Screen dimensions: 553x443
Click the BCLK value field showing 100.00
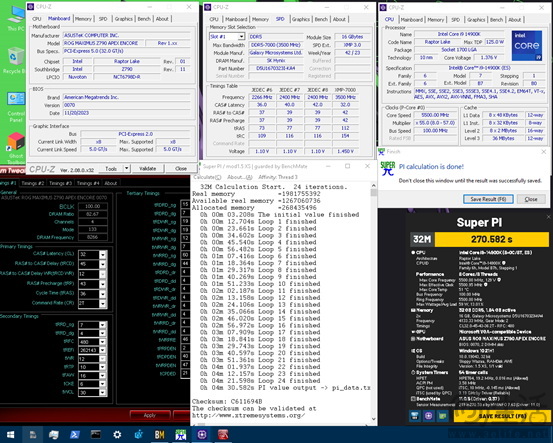coord(92,206)
